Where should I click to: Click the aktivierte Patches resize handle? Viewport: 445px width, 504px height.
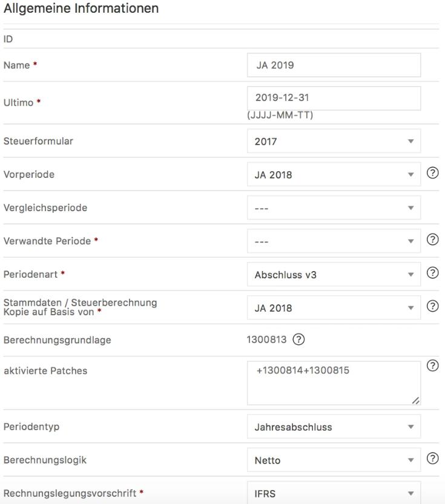coord(416,400)
